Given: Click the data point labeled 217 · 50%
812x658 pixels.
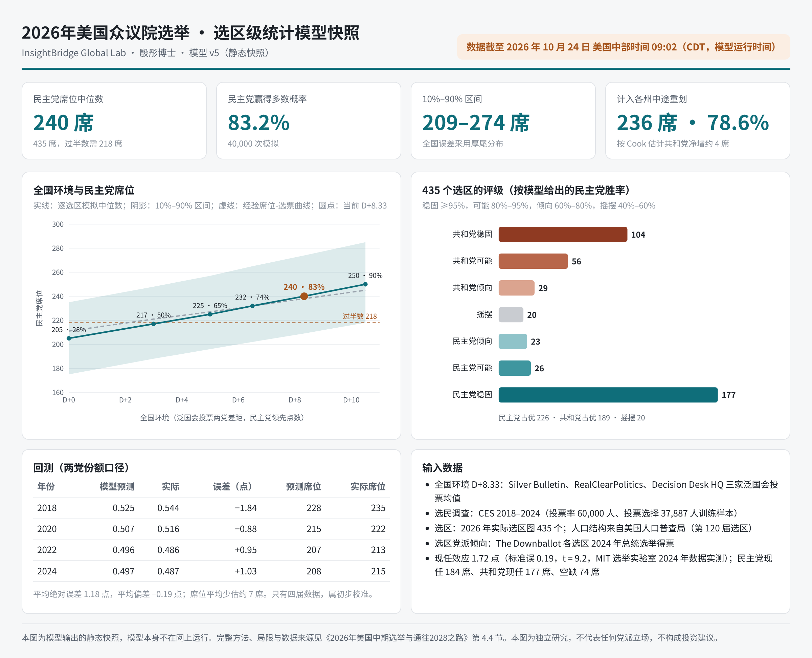Looking at the screenshot, I should (154, 324).
